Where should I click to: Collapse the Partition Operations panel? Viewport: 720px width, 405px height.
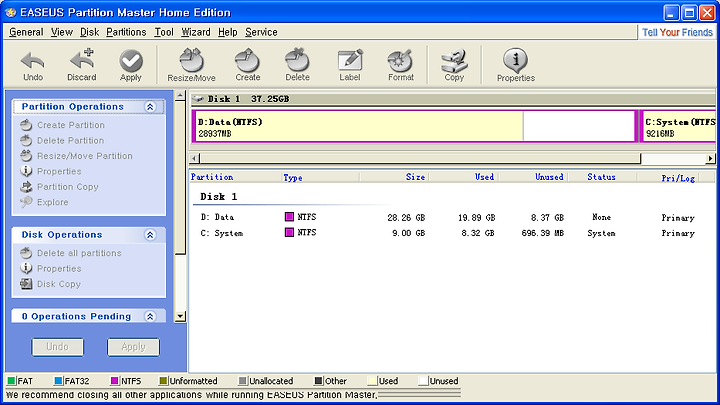click(x=150, y=107)
